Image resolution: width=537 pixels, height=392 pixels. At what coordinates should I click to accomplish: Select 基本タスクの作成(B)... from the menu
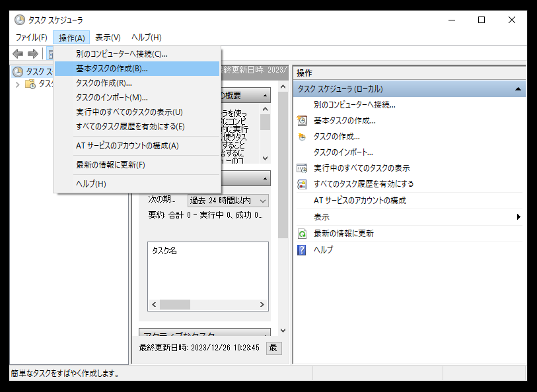(x=112, y=68)
